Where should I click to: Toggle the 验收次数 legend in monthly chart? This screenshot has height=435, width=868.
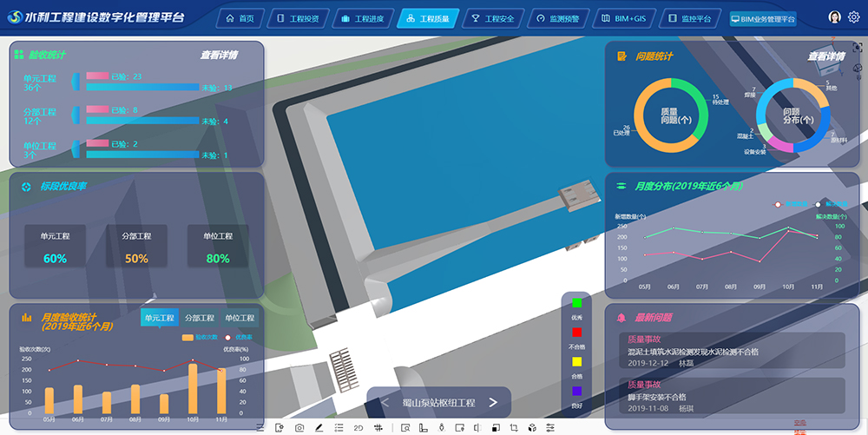tap(199, 337)
